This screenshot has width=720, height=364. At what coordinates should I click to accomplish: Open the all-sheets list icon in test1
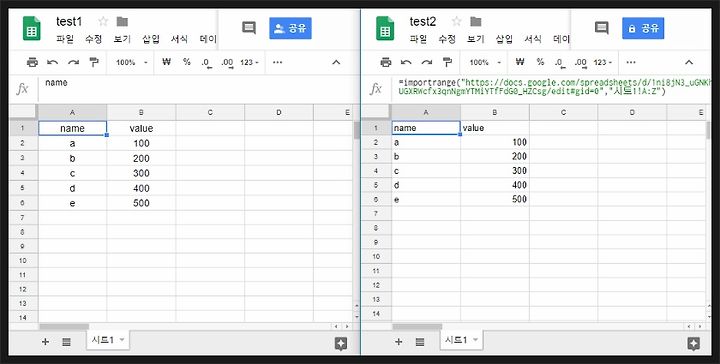(x=66, y=342)
